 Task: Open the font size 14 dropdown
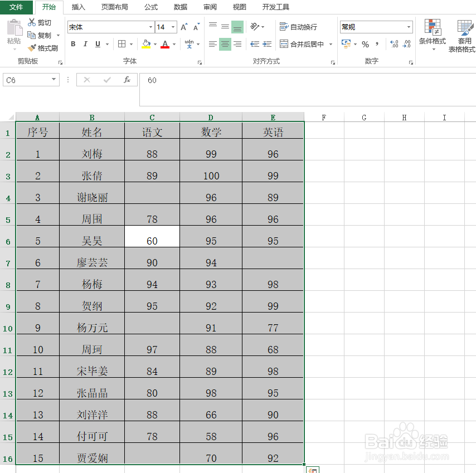pos(173,27)
